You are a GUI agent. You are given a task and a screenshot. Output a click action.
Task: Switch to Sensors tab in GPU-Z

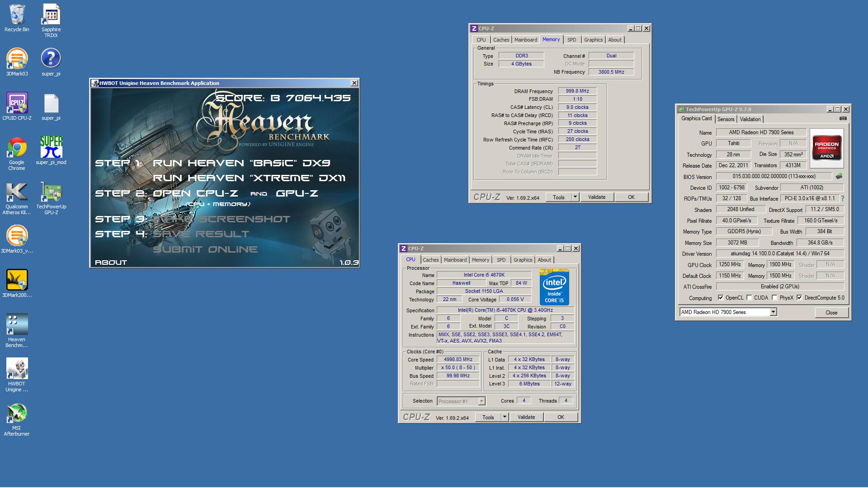point(726,119)
